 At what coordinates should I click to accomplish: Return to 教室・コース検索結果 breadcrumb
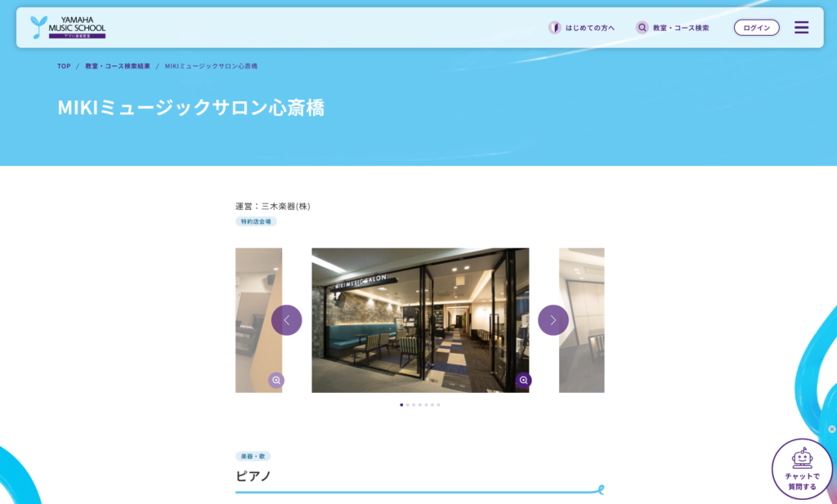(x=118, y=66)
